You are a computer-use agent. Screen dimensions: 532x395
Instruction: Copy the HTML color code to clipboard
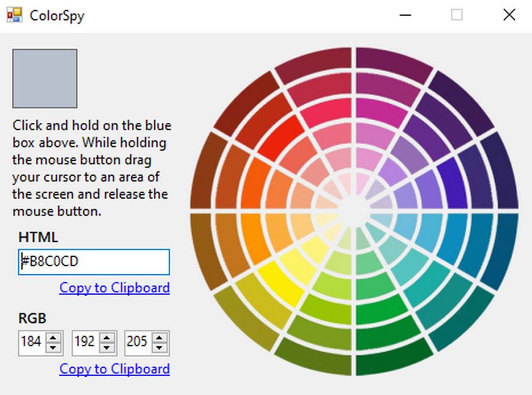pos(115,288)
